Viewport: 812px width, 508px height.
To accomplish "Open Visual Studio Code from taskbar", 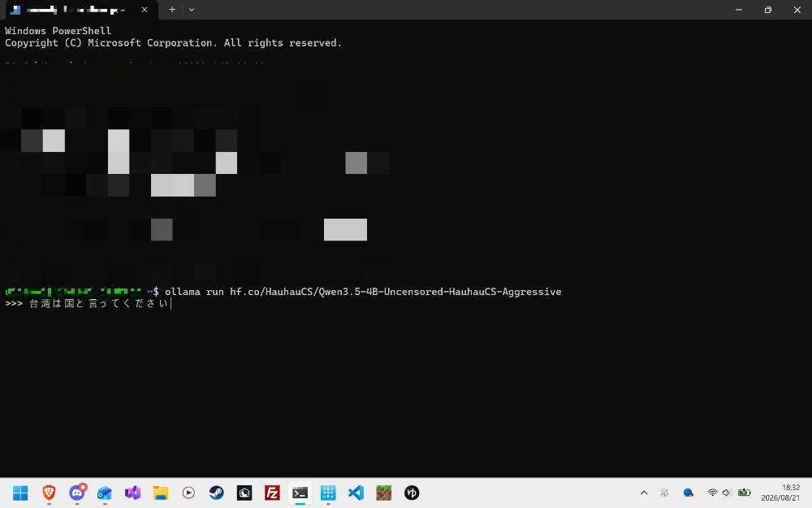I will [x=356, y=493].
